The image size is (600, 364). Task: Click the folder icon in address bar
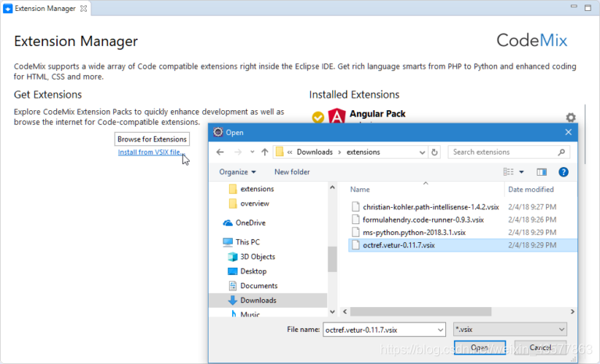coord(280,152)
